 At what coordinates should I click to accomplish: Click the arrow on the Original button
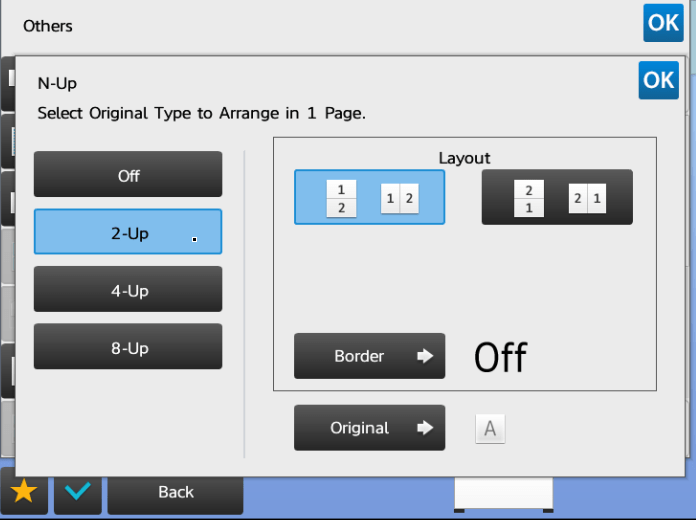(425, 428)
